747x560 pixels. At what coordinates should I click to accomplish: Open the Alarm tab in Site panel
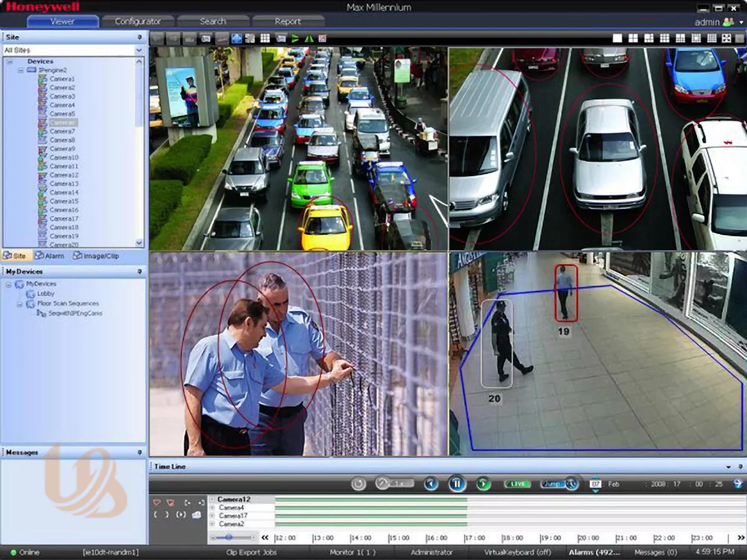pos(50,256)
